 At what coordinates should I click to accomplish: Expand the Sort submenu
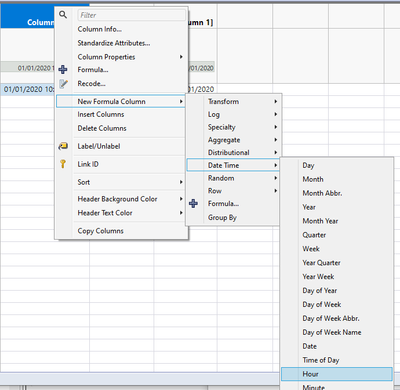120,182
